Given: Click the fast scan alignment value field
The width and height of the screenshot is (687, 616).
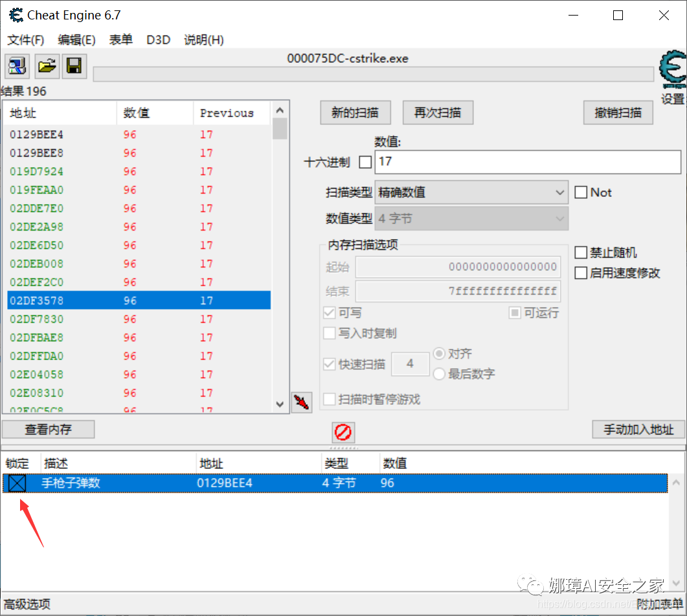Looking at the screenshot, I should click(x=410, y=363).
